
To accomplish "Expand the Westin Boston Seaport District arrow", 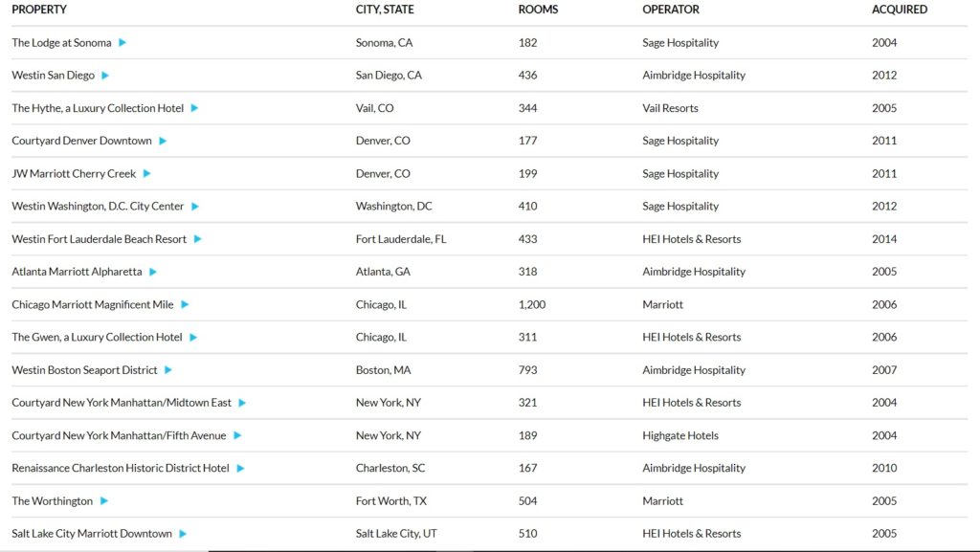I will point(168,370).
